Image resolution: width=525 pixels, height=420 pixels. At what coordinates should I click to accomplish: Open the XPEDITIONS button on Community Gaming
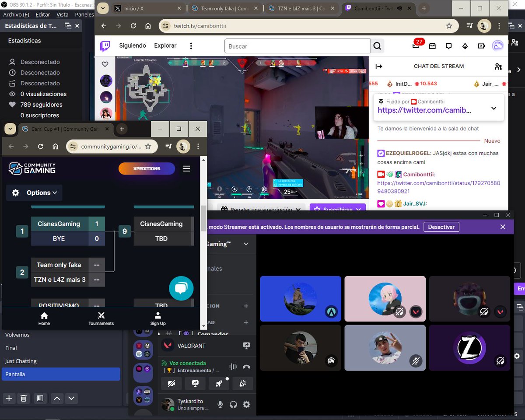[x=147, y=168]
